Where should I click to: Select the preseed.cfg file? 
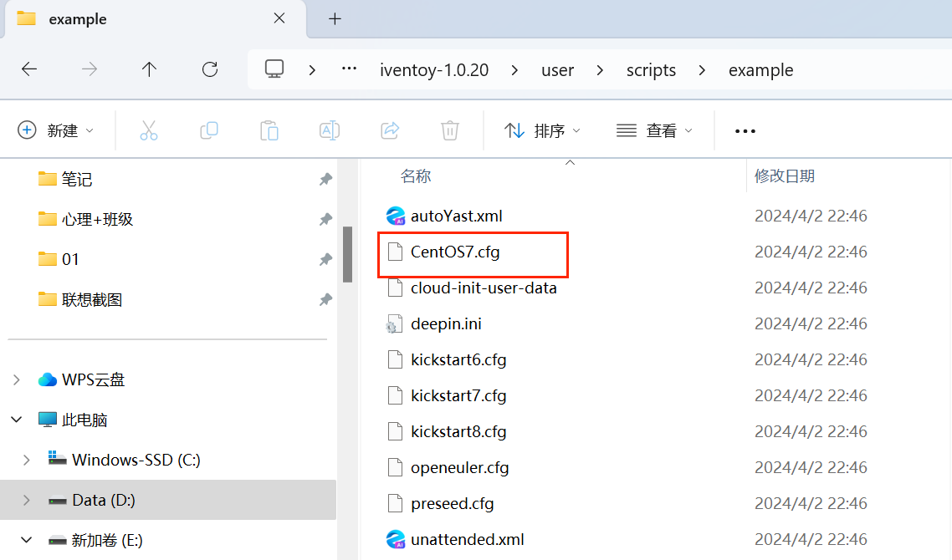(x=453, y=503)
